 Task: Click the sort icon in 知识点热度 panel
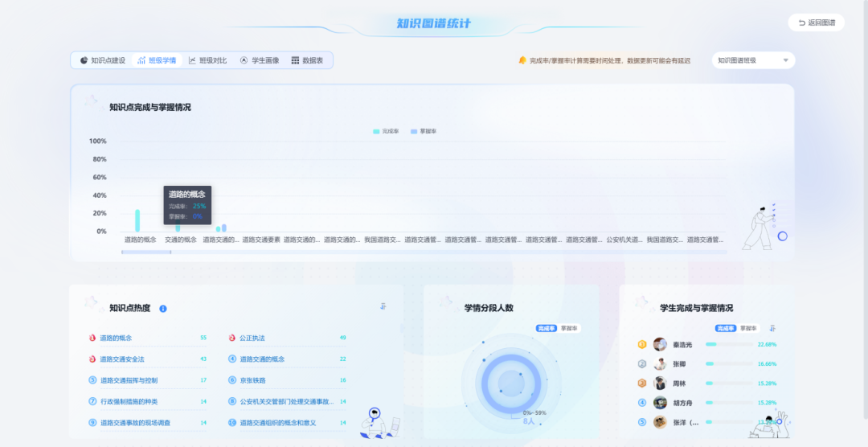pyautogui.click(x=383, y=306)
